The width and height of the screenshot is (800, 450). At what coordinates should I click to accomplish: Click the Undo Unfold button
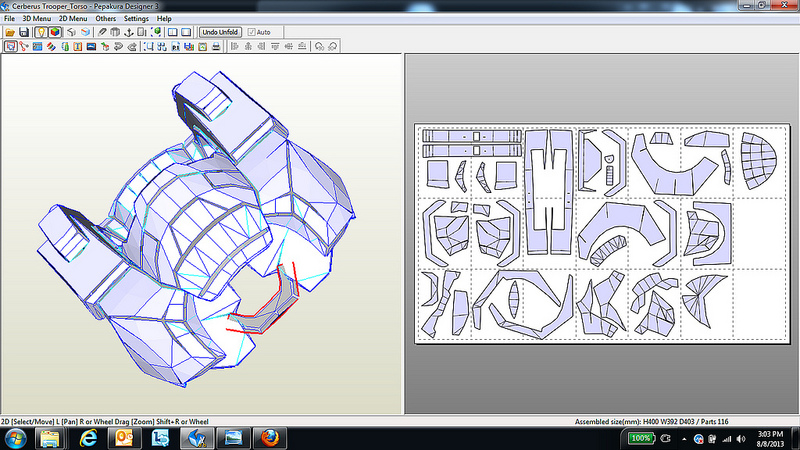(x=220, y=32)
